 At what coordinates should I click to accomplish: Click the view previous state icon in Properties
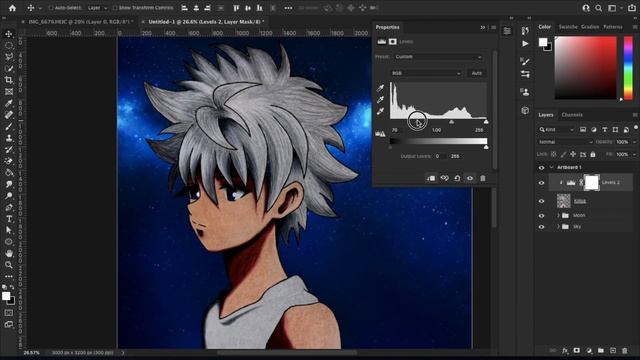click(444, 178)
